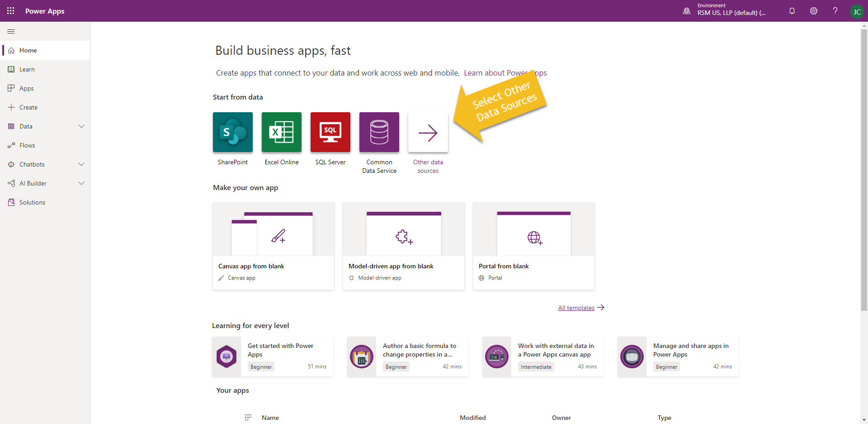The width and height of the screenshot is (868, 424).
Task: Select the Excel Online data source tile
Action: 281,132
